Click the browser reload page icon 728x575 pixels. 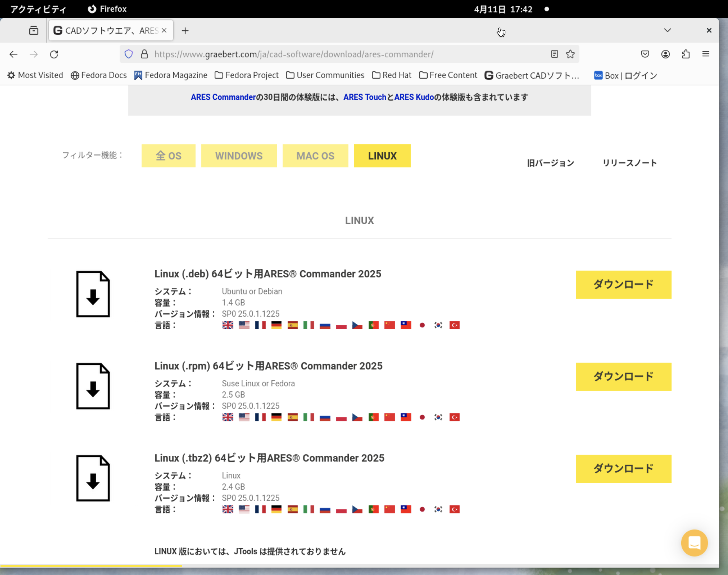tap(54, 54)
